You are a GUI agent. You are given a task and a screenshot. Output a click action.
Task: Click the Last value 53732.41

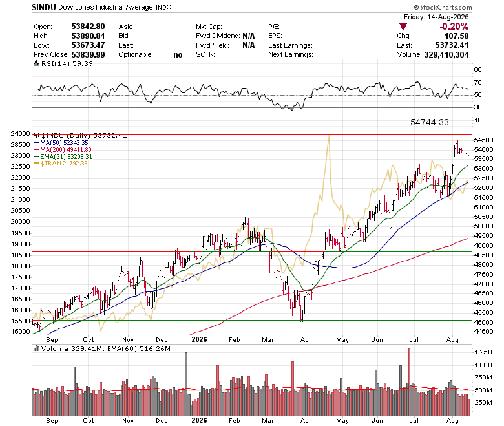point(452,45)
